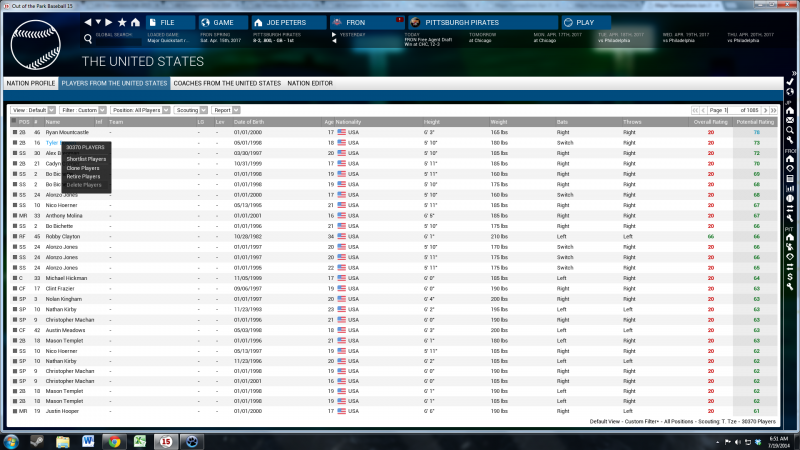Open the home icon under PIT section
The width and height of the screenshot is (800, 450).
790,237
